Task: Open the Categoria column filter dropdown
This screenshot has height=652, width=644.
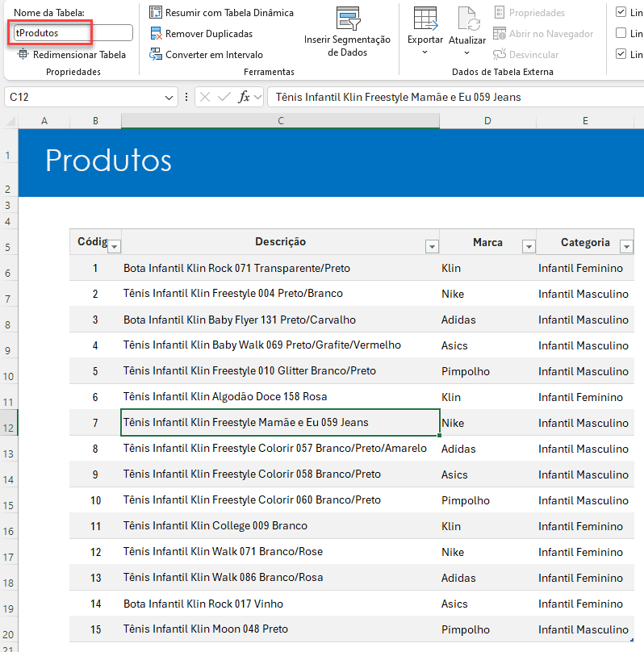Action: (x=626, y=247)
